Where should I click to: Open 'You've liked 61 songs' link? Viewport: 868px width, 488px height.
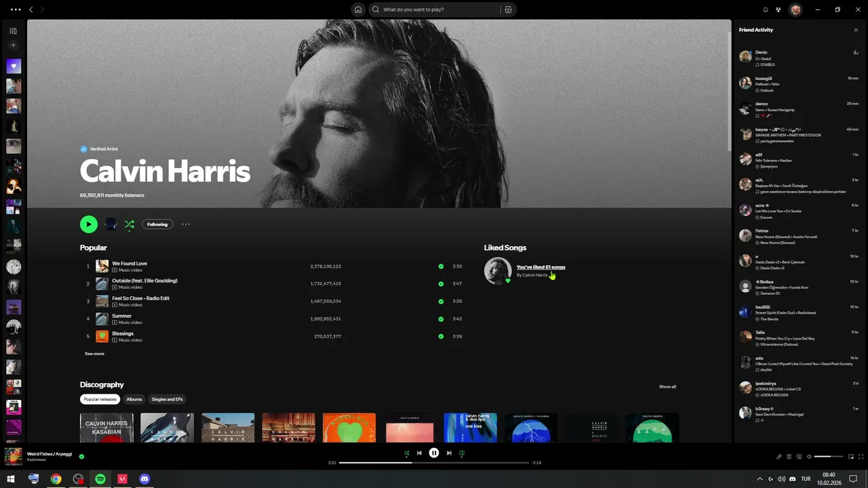(540, 267)
